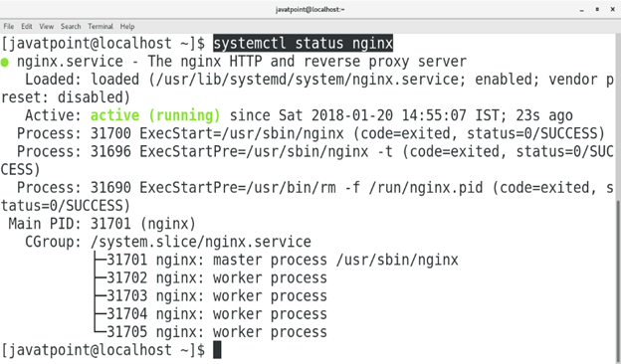621x364 pixels.
Task: Maximize the terminal window
Action: [x=597, y=10]
